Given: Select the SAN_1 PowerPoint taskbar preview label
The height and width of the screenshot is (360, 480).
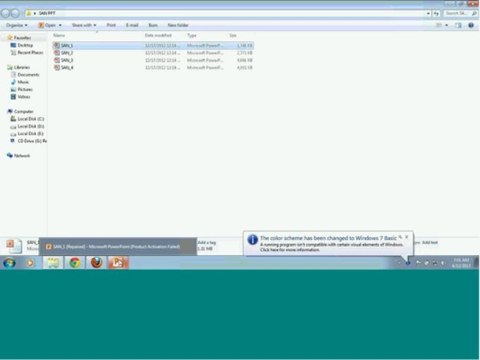Looking at the screenshot, I should (117, 247).
